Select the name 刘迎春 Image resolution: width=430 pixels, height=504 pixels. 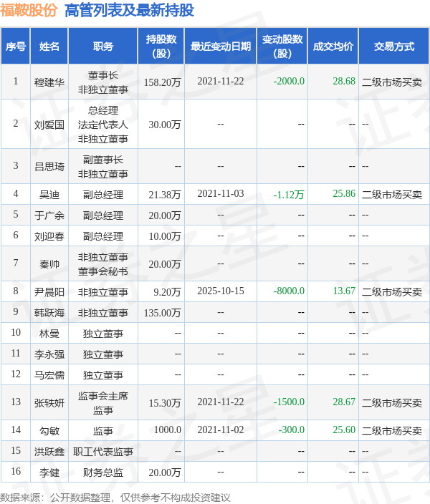click(49, 236)
